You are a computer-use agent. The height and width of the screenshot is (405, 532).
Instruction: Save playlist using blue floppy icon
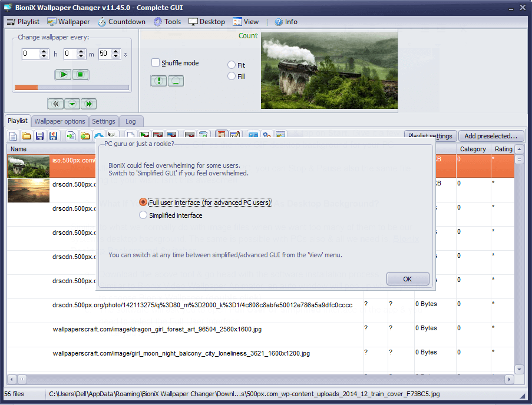tap(39, 136)
